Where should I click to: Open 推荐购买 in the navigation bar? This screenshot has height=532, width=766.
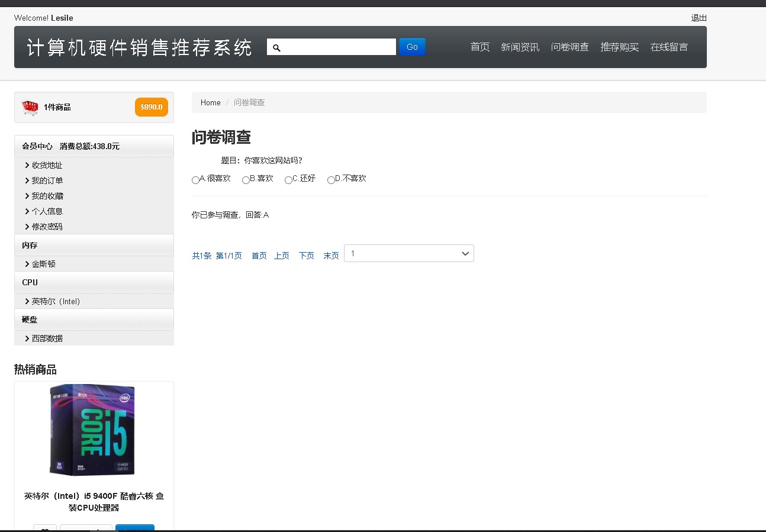pyautogui.click(x=619, y=47)
